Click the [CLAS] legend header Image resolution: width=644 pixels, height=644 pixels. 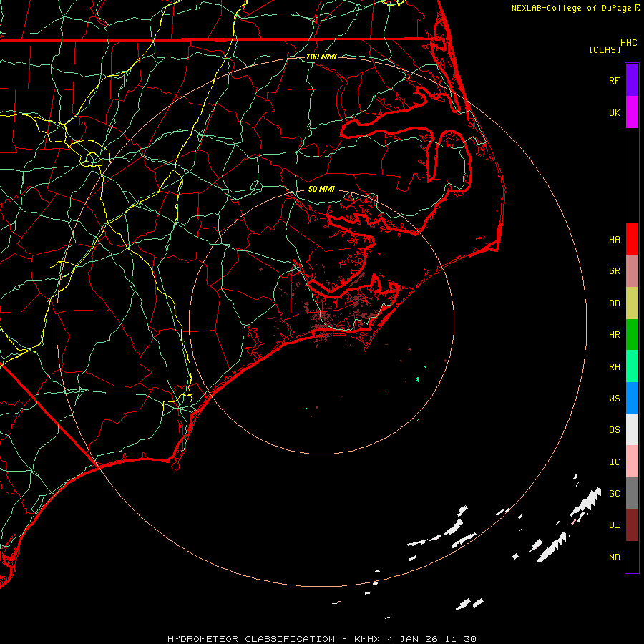(605, 50)
